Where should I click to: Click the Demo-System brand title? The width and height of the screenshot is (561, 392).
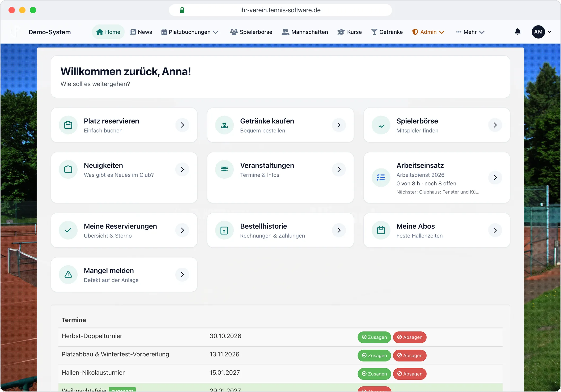click(50, 32)
